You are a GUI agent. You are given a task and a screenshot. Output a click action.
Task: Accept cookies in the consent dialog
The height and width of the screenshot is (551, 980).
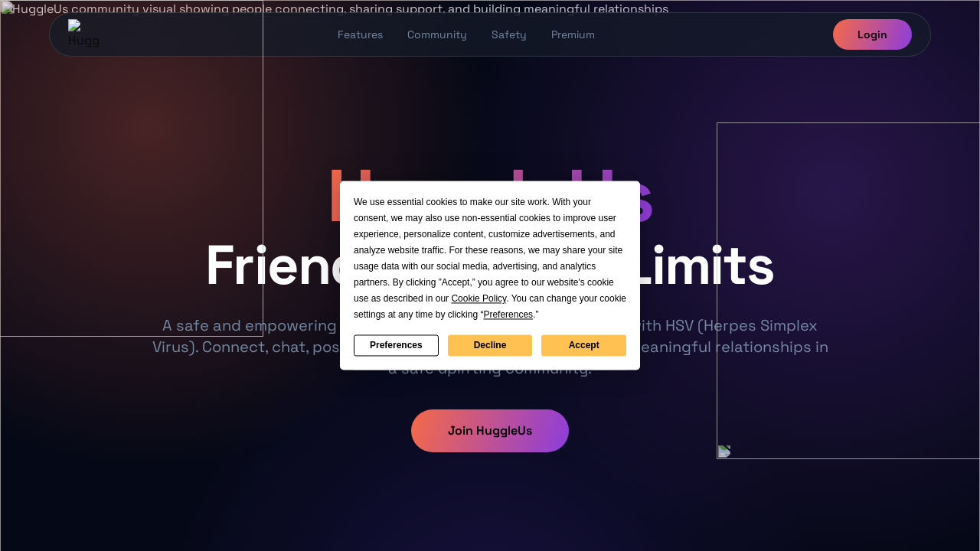(x=583, y=345)
